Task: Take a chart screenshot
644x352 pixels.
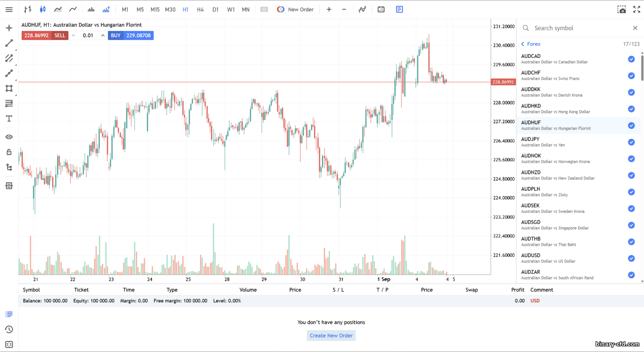Action: (621, 9)
